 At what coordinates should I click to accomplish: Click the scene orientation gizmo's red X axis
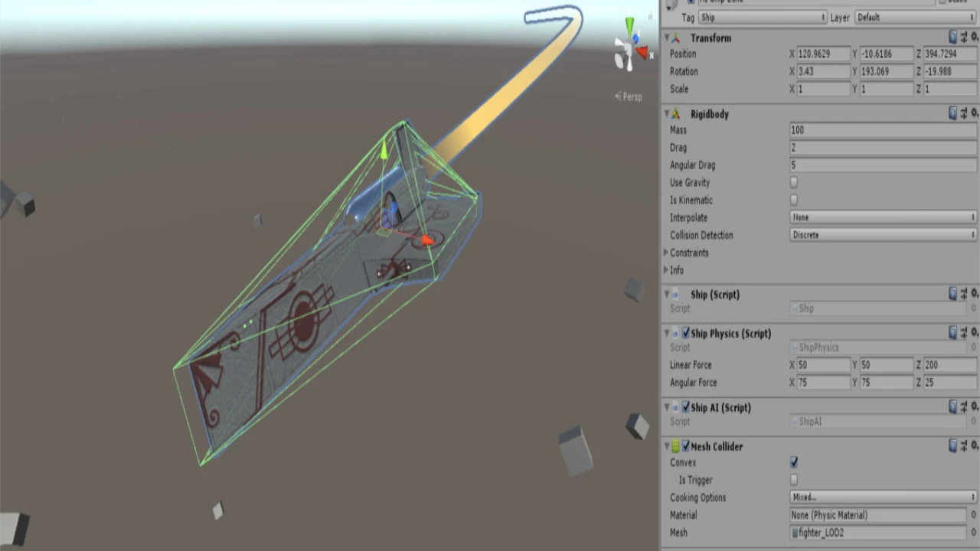click(643, 53)
